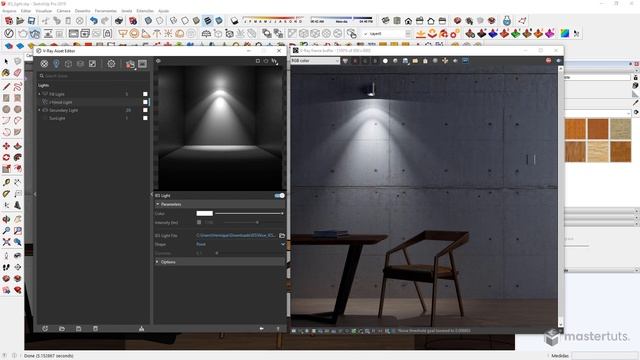Select the SketchUp Move tool
This screenshot has width=640, height=360.
pos(6,146)
